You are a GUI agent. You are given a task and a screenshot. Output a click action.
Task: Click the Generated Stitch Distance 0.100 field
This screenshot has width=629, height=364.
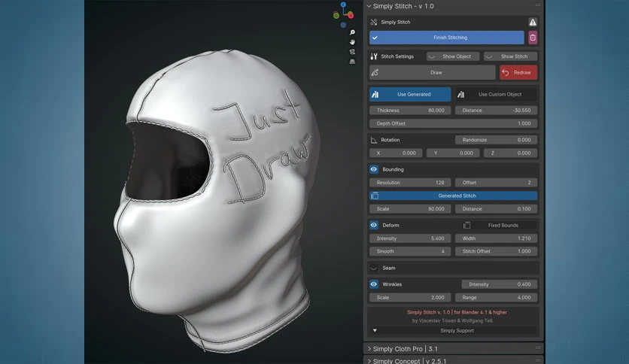[x=497, y=209]
